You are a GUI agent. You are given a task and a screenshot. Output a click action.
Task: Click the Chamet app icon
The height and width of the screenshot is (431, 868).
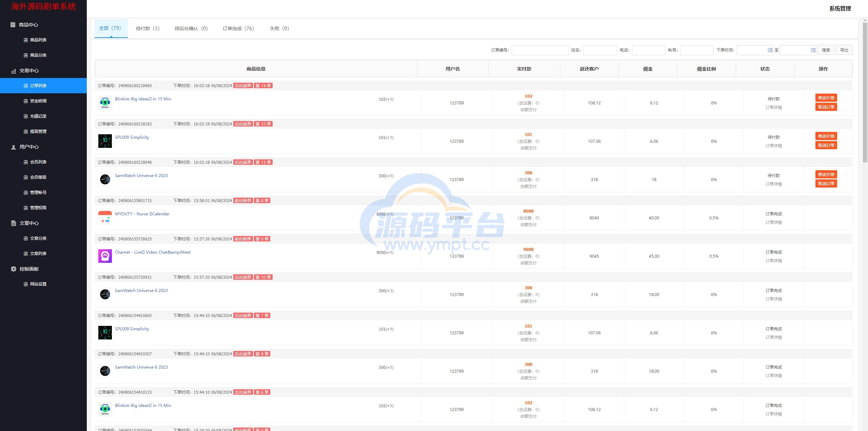click(x=105, y=256)
